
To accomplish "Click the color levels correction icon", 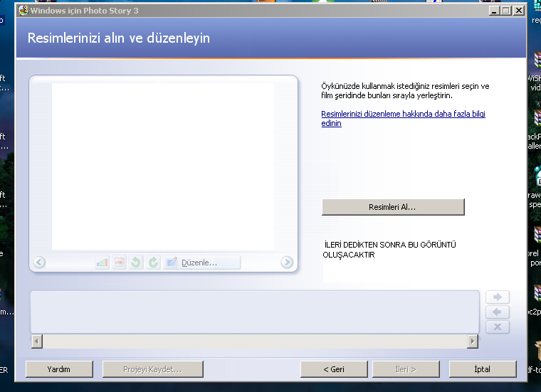I will 102,263.
